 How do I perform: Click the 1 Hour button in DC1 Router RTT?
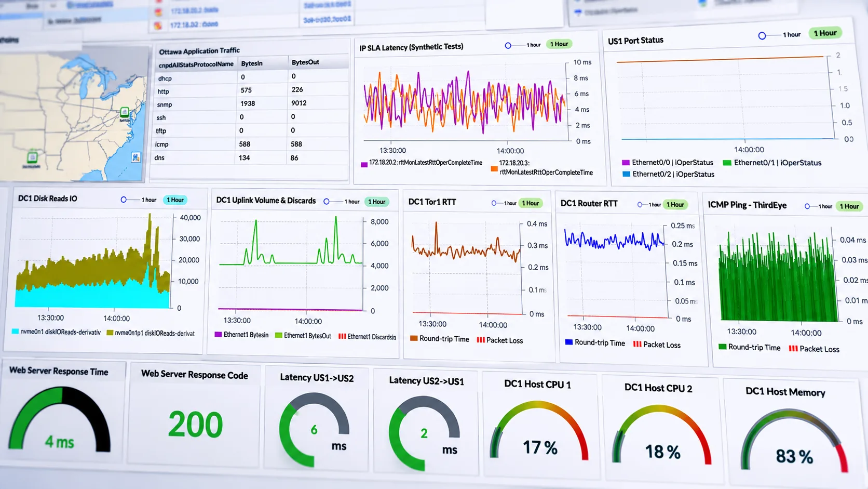(x=675, y=205)
